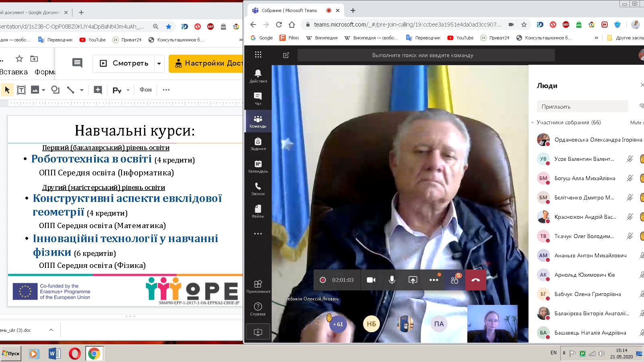The width and height of the screenshot is (644, 362).
Task: Open the image tool dropdown arrow in Slides
Action: (x=43, y=90)
